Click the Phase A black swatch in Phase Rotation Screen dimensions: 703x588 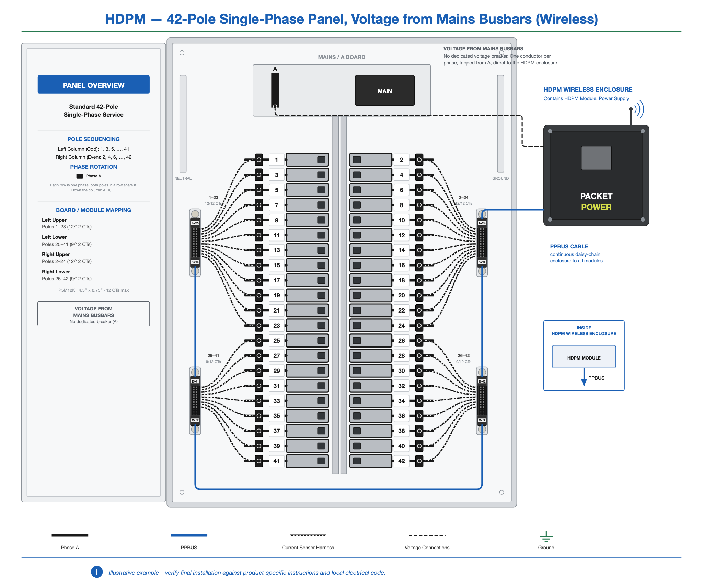pos(80,176)
